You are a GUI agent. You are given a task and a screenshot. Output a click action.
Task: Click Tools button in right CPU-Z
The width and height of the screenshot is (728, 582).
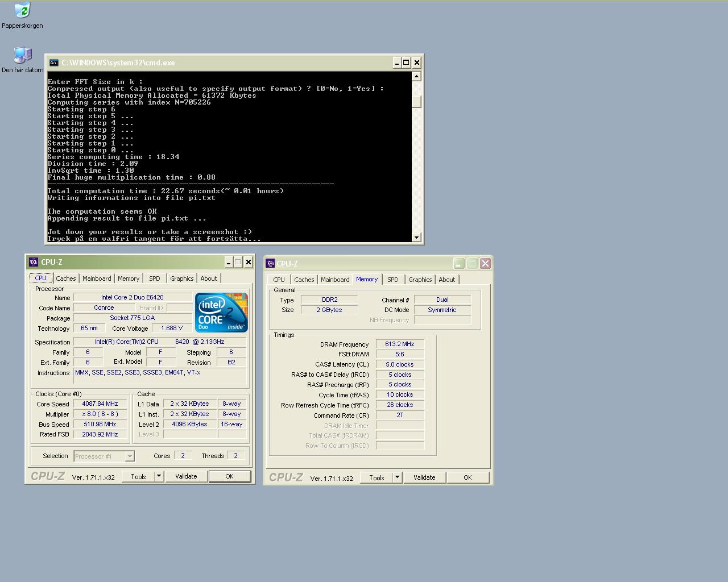[377, 477]
